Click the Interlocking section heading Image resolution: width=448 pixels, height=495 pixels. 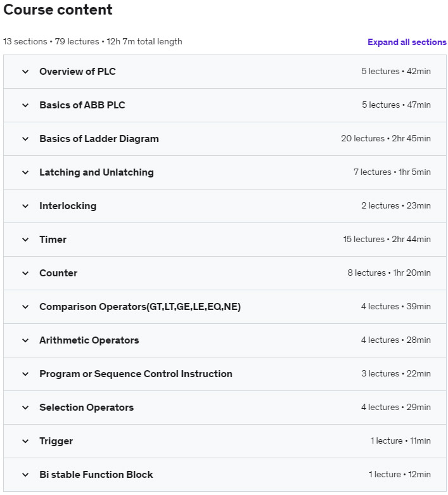68,206
